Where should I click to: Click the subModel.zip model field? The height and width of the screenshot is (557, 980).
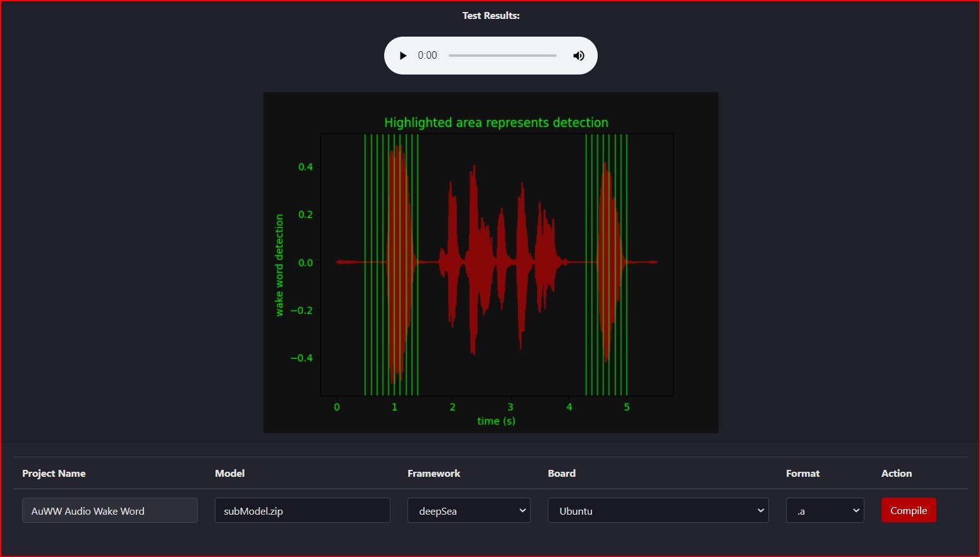[x=302, y=510]
